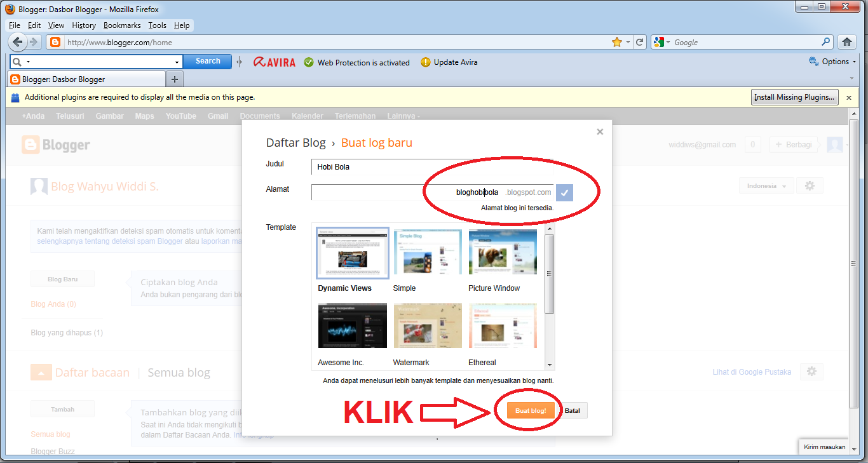Open Lihat di Google Pustaka link
Image resolution: width=868 pixels, height=463 pixels.
[752, 372]
